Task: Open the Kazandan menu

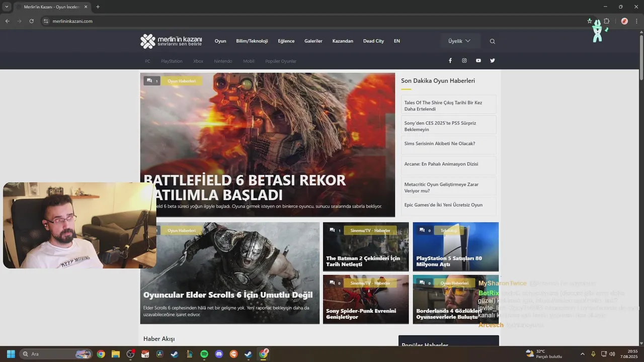Action: coord(343,41)
